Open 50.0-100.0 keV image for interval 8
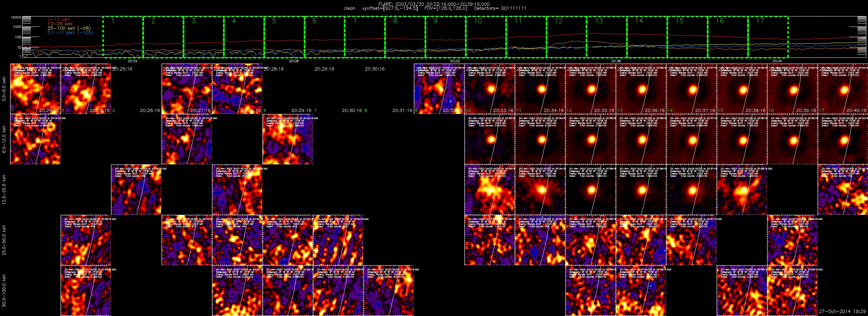 389,291
